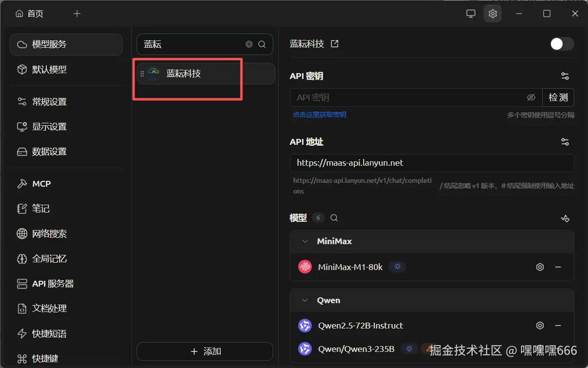Reveal the API key using the eye icon

(531, 97)
